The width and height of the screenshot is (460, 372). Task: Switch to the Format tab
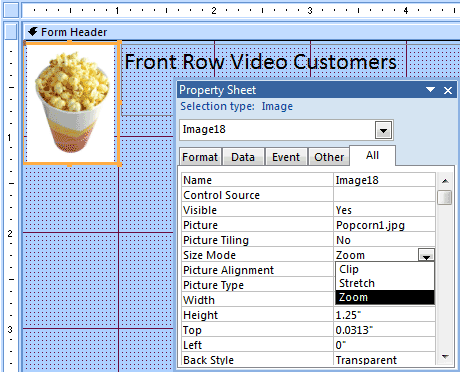click(x=200, y=157)
